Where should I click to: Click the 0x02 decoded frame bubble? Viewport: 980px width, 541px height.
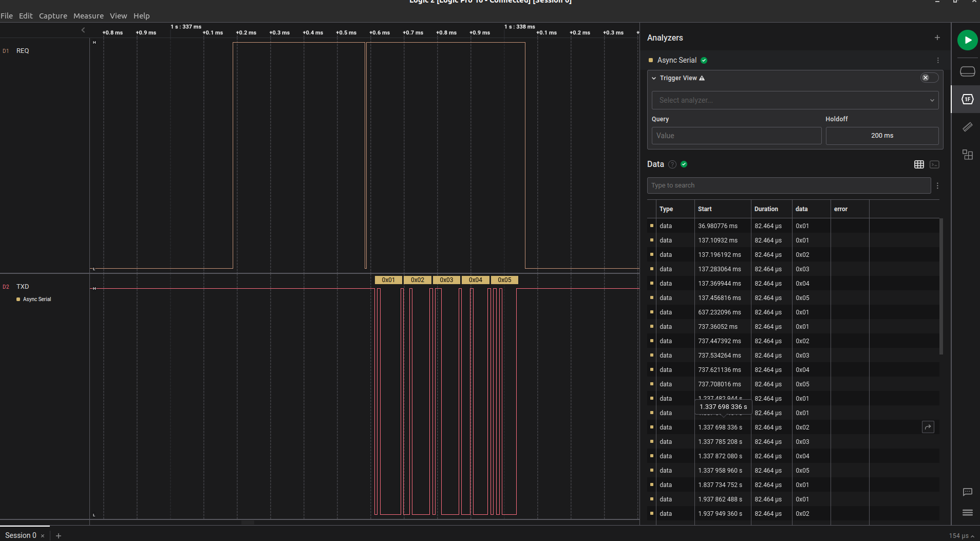(418, 280)
